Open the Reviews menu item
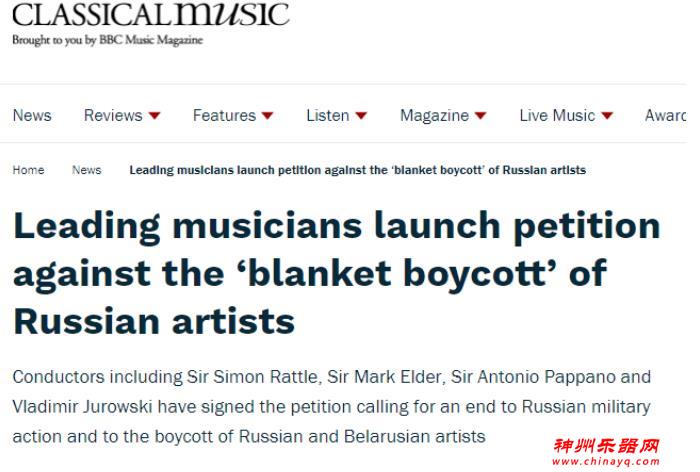The height and width of the screenshot is (472, 700). coord(113,115)
